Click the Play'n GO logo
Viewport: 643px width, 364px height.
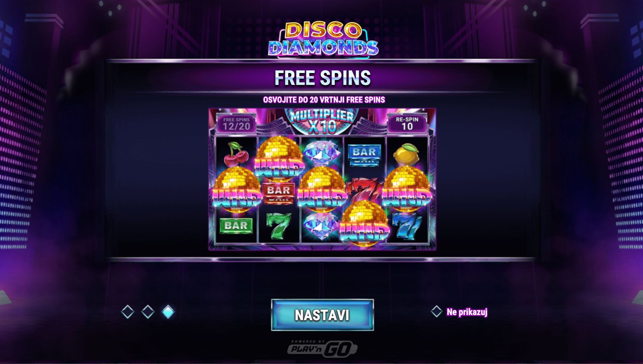[322, 348]
